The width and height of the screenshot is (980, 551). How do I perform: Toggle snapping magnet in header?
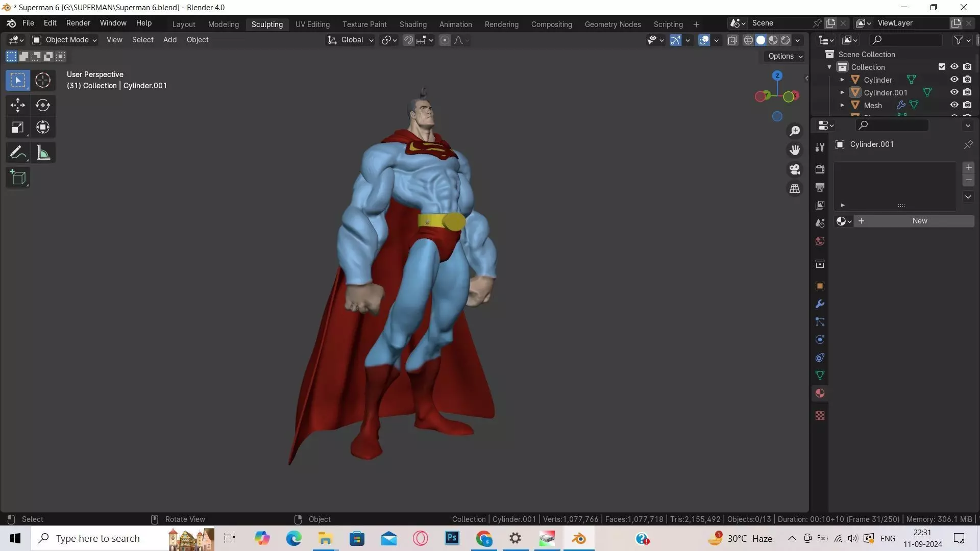[408, 40]
